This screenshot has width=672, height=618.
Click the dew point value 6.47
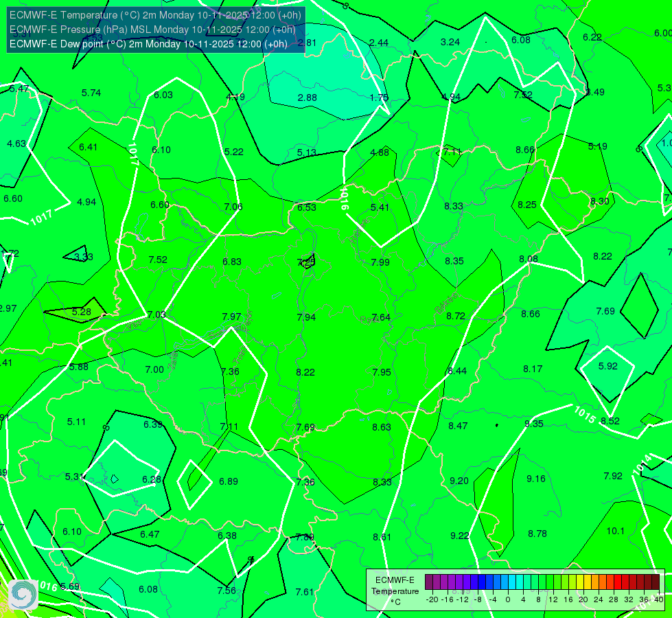pyautogui.click(x=150, y=534)
